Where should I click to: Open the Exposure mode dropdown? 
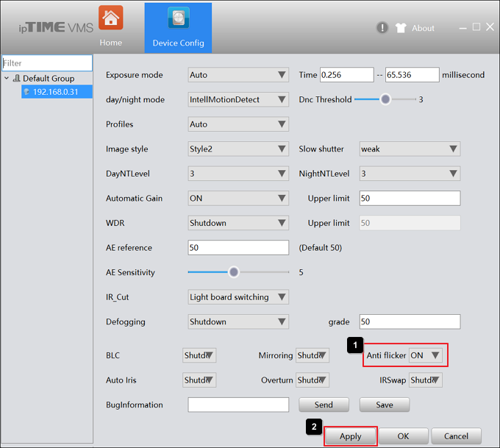click(238, 75)
